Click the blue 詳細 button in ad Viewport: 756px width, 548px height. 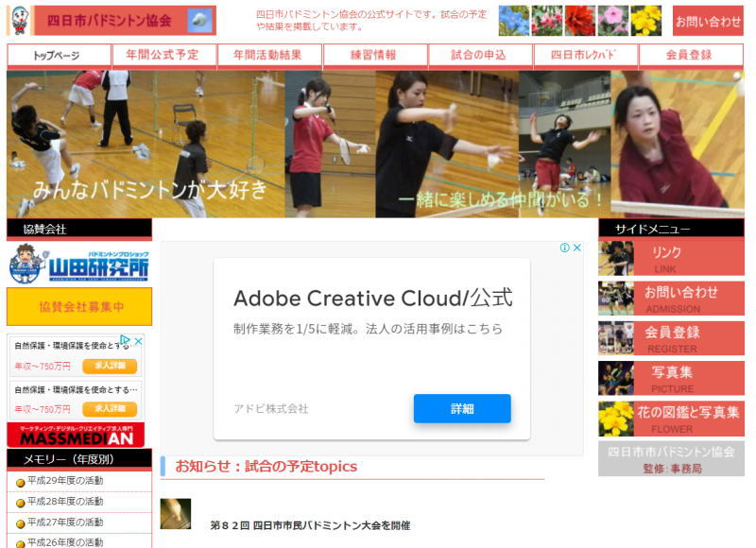click(461, 408)
